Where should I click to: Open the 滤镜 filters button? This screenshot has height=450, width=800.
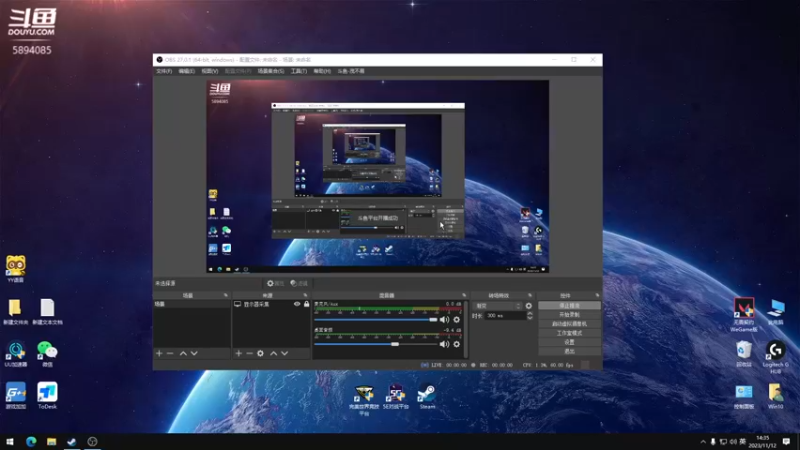[x=299, y=283]
